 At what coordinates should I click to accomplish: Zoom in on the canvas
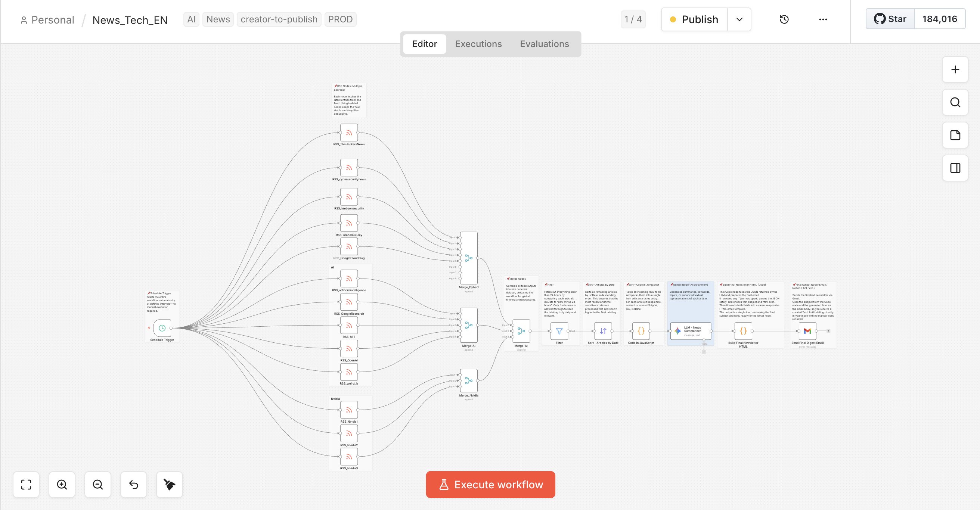point(62,485)
